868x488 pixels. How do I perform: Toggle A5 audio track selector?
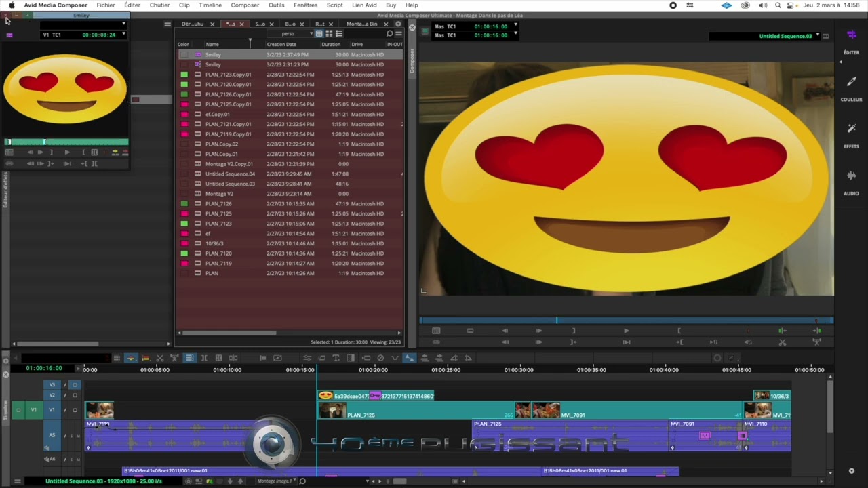tap(52, 436)
